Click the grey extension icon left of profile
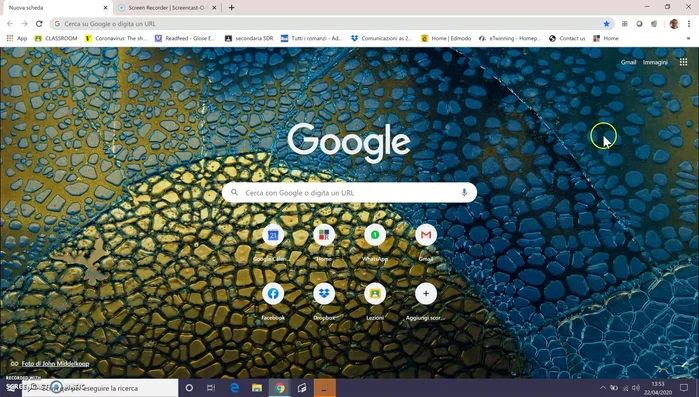The height and width of the screenshot is (397, 699). [x=654, y=24]
